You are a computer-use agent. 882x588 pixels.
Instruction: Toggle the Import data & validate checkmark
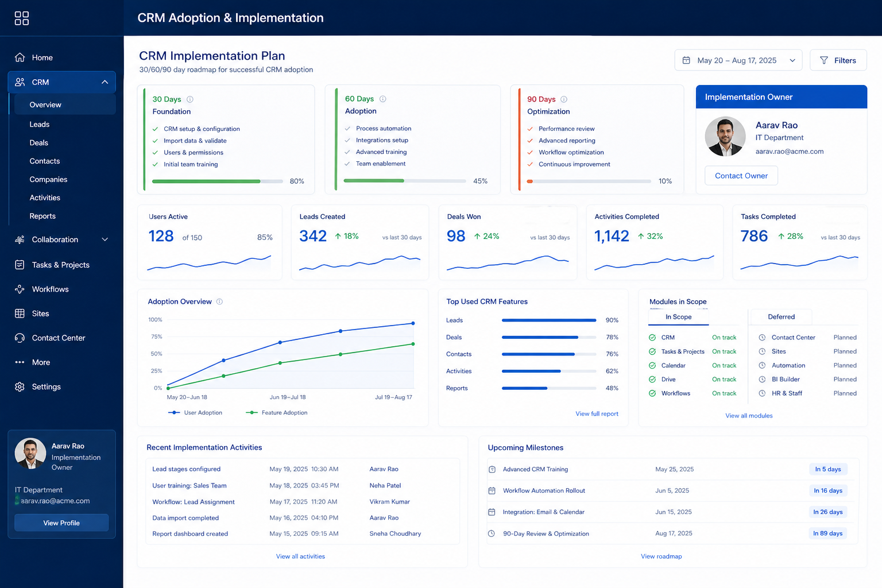[x=155, y=141]
